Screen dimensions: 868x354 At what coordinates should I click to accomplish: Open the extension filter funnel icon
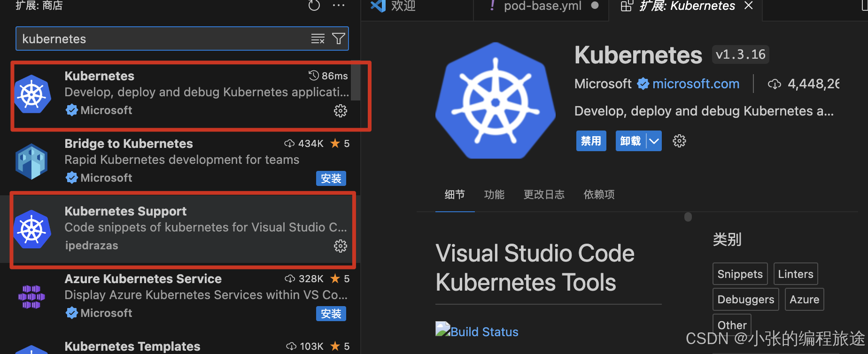339,38
